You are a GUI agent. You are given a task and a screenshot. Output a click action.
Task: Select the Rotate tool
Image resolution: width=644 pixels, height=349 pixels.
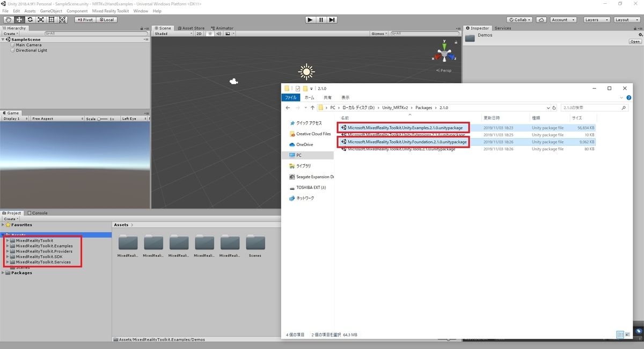[x=30, y=19]
